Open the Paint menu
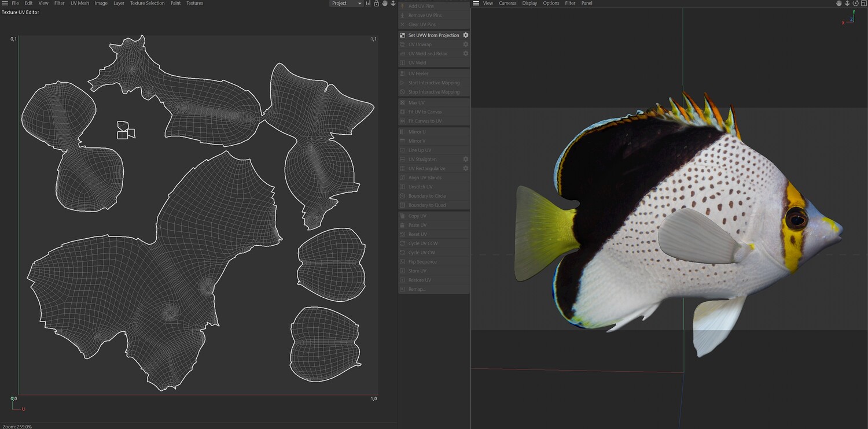The width and height of the screenshot is (868, 429). click(x=175, y=3)
